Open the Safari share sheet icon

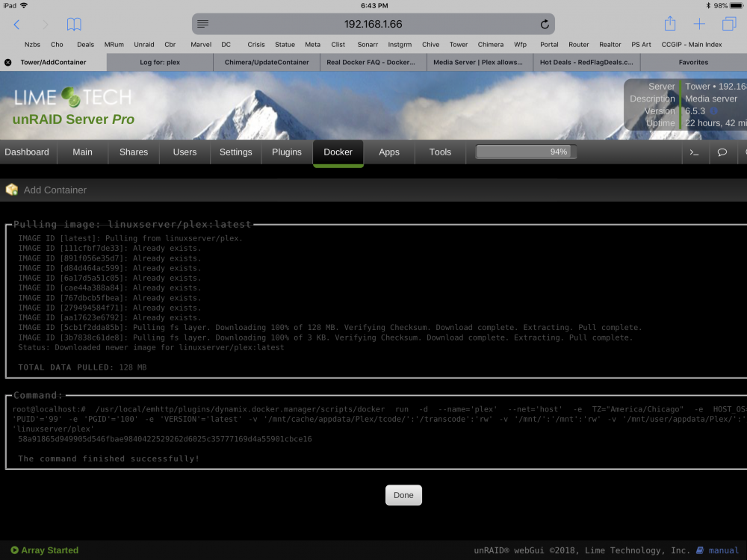[x=670, y=23]
